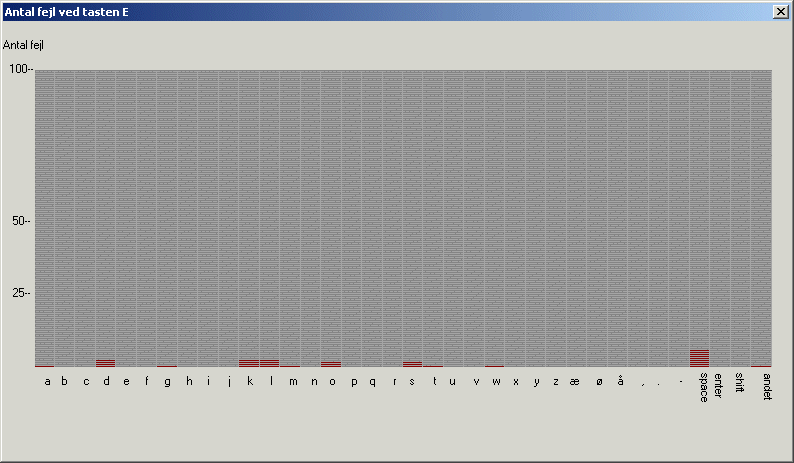This screenshot has width=794, height=463.
Task: Click the 100 mark on the y-axis
Action: click(20, 69)
